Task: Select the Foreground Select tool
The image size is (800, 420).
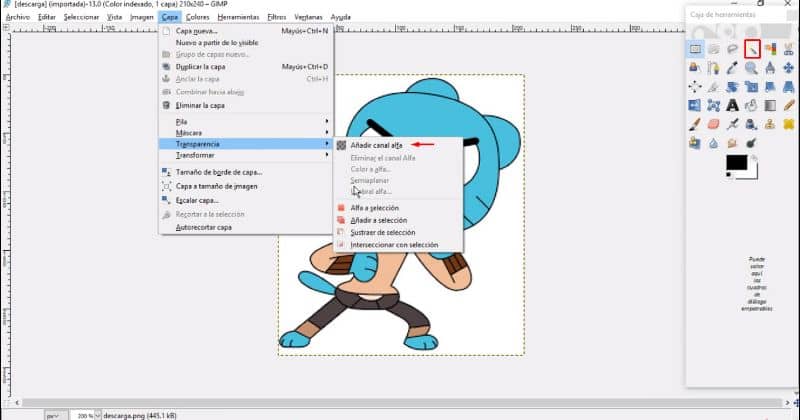Action: point(695,67)
